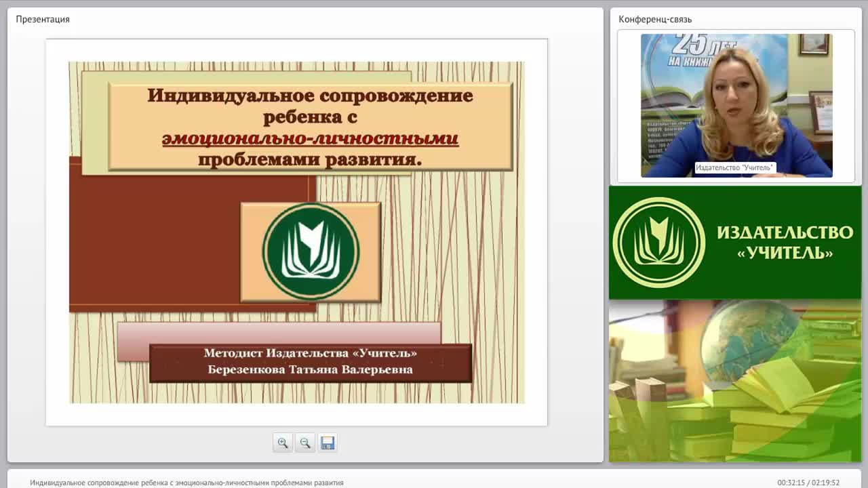Click the Издательство «Учитель» green banner
Image resolution: width=868 pixels, height=488 pixels.
point(735,243)
